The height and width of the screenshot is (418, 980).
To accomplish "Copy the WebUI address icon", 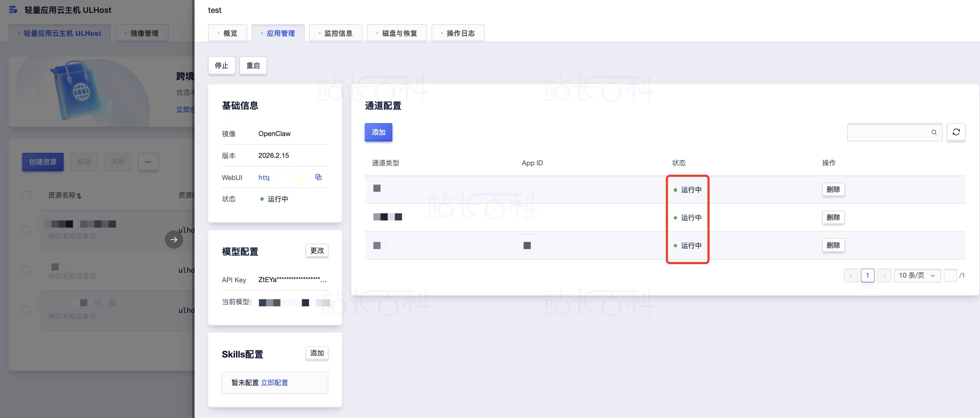I will click(x=318, y=177).
